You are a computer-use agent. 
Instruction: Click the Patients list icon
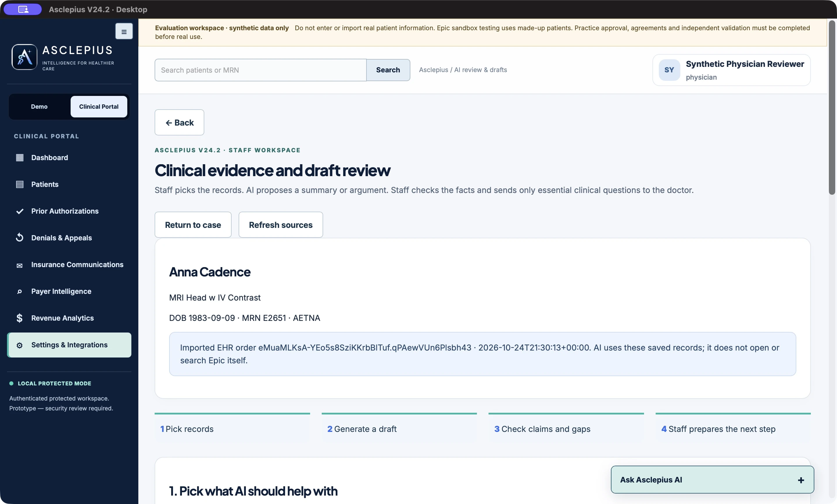pyautogui.click(x=20, y=184)
